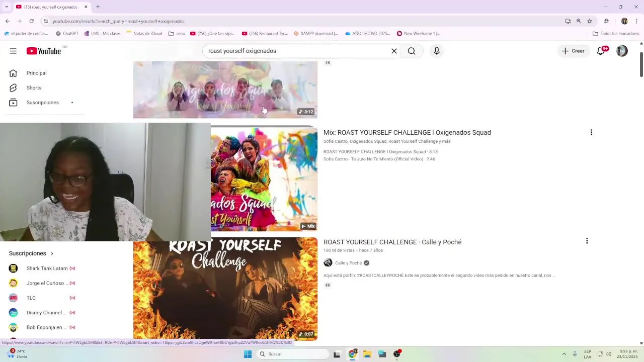Go to the YouTube home logo
Image resolution: width=644 pixels, height=362 pixels.
tap(44, 51)
